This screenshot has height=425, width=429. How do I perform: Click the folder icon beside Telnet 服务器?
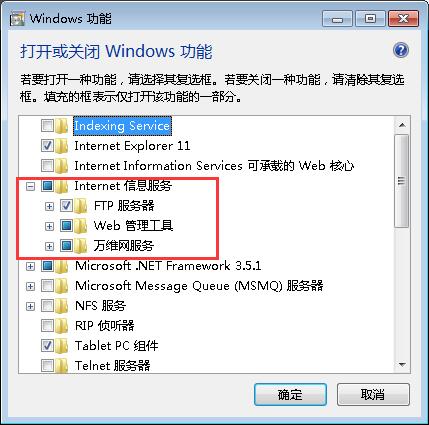62,366
